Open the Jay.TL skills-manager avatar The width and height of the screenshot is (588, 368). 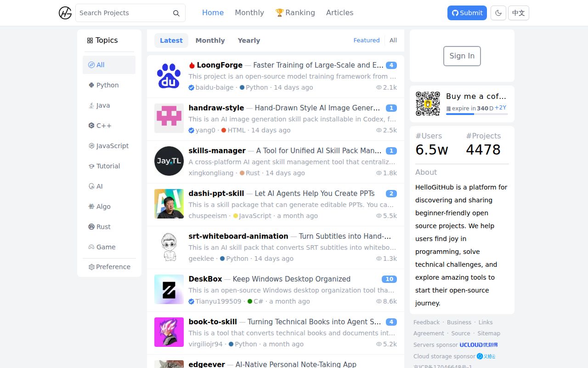point(169,161)
